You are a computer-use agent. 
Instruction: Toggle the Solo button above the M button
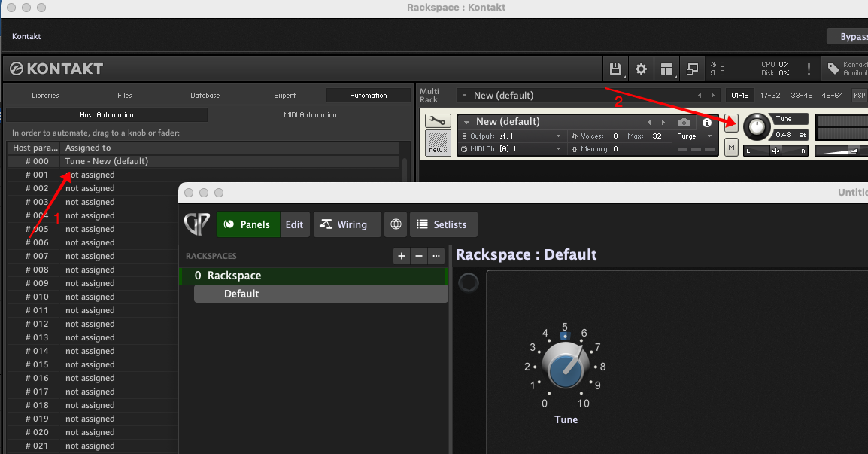tap(731, 123)
